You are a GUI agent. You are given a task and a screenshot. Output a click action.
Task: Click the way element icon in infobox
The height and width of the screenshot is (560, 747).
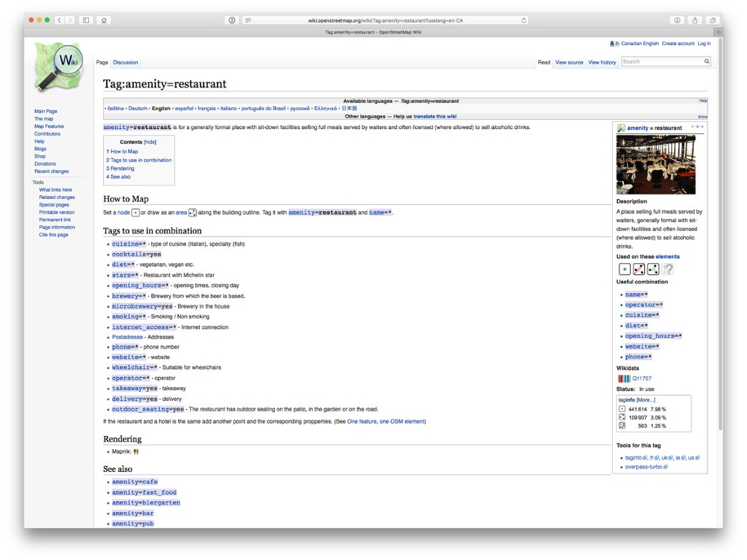click(639, 269)
